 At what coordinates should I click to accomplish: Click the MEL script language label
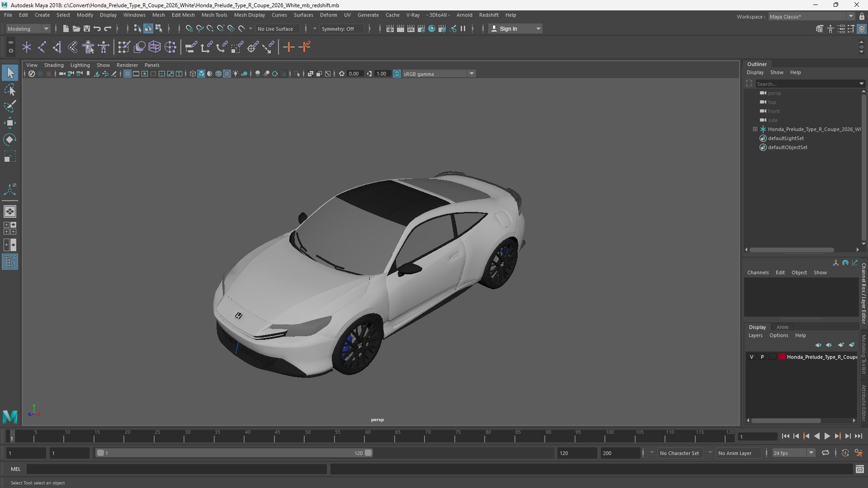click(x=16, y=469)
